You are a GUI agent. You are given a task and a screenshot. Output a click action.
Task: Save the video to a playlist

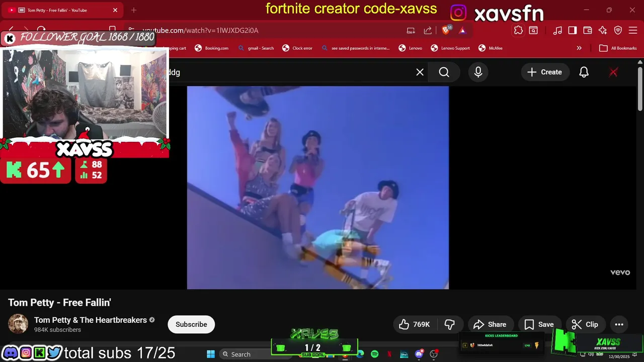coord(539,324)
